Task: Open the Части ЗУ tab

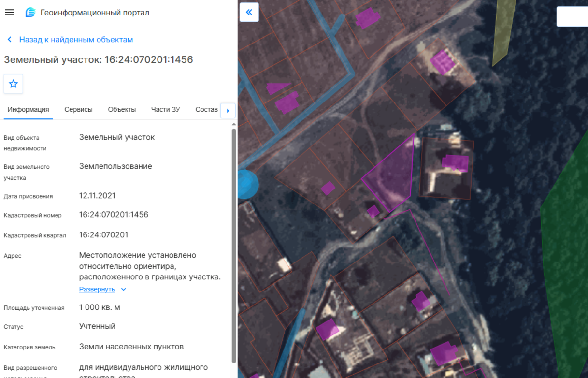Action: (x=166, y=110)
